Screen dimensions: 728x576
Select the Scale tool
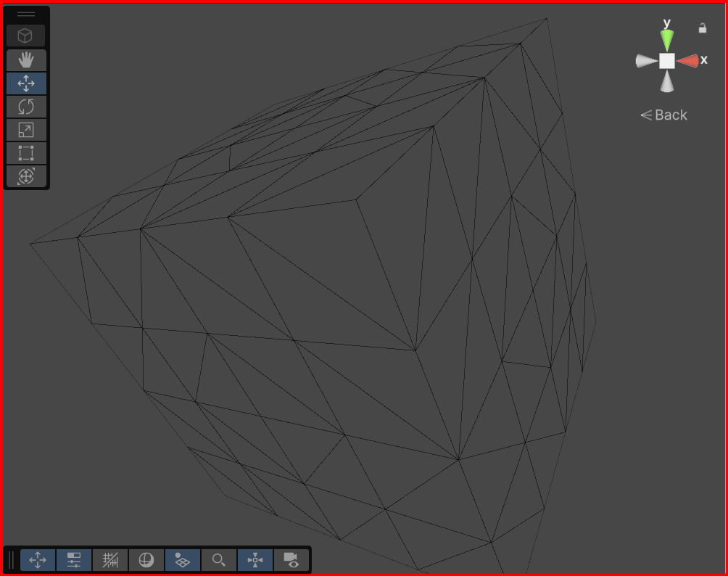click(26, 130)
